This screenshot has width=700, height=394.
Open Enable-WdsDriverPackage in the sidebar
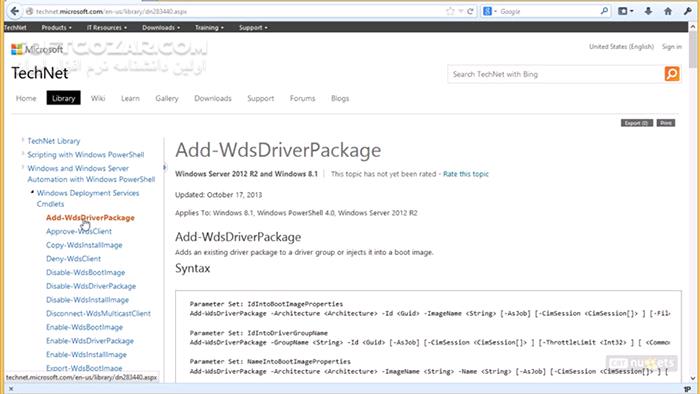click(x=90, y=341)
